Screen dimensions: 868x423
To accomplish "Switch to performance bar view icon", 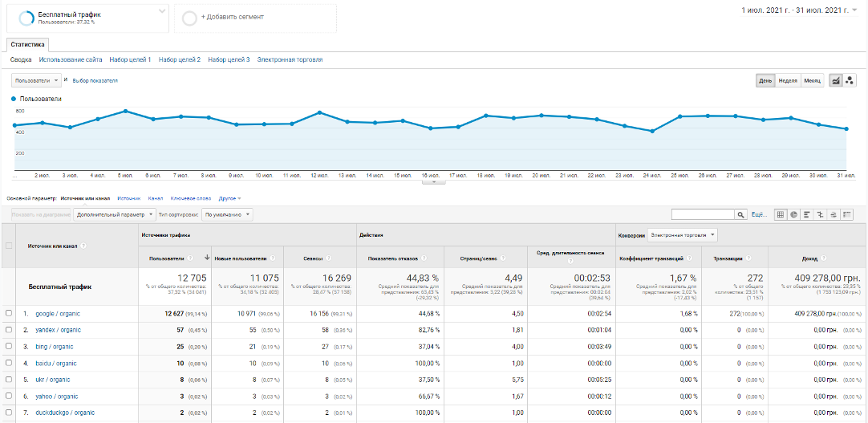I will pos(808,214).
